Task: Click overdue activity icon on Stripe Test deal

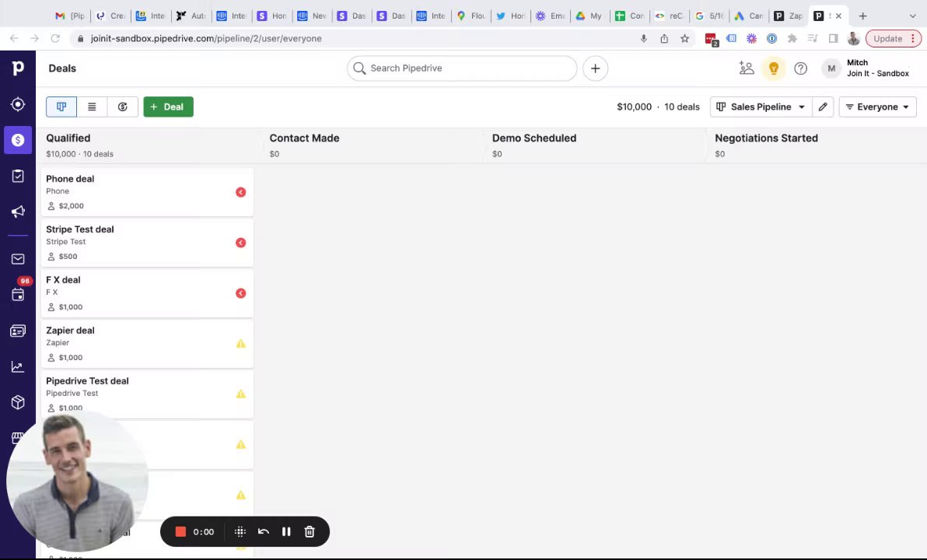Action: pyautogui.click(x=240, y=243)
